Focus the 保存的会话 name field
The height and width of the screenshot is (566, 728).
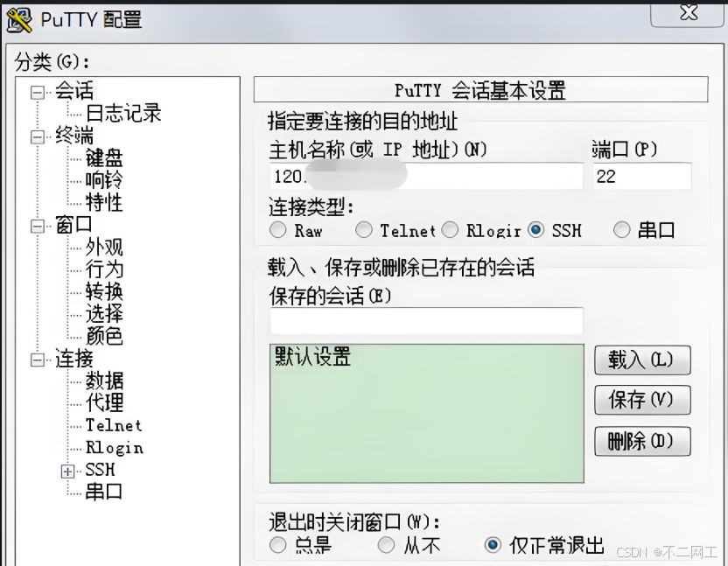coord(427,320)
